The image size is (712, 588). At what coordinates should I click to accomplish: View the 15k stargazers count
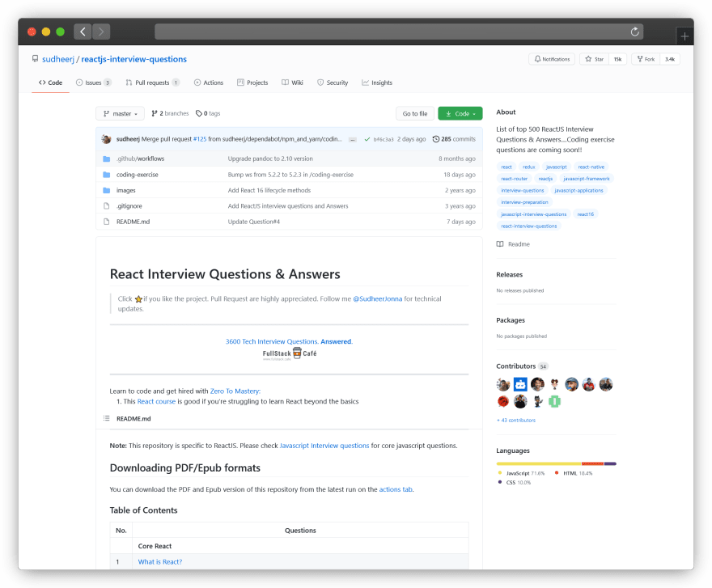coord(617,59)
